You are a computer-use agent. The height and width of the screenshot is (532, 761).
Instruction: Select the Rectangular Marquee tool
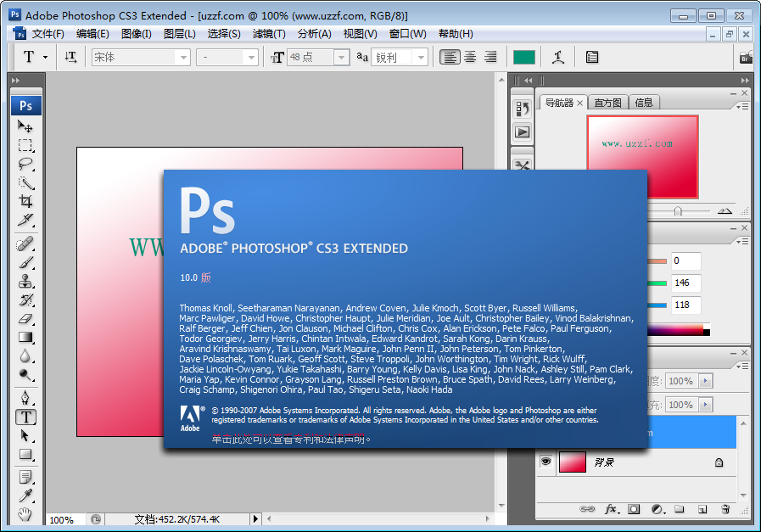point(25,145)
